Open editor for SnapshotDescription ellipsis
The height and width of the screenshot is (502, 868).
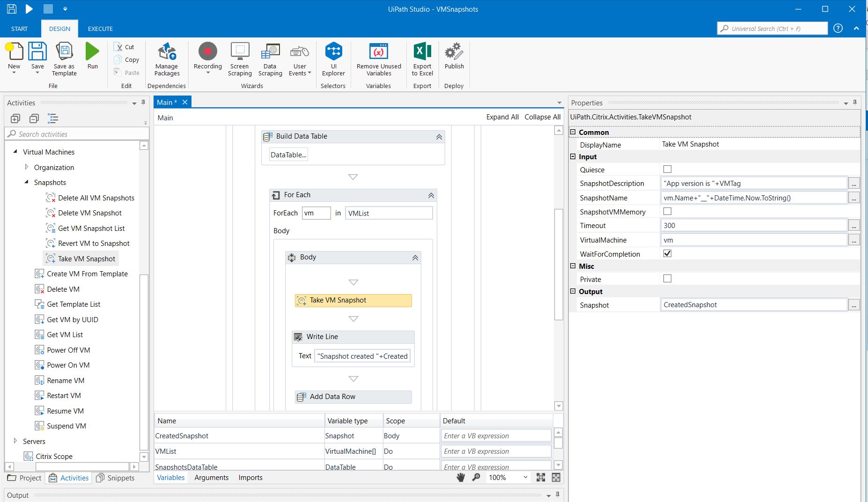click(854, 183)
